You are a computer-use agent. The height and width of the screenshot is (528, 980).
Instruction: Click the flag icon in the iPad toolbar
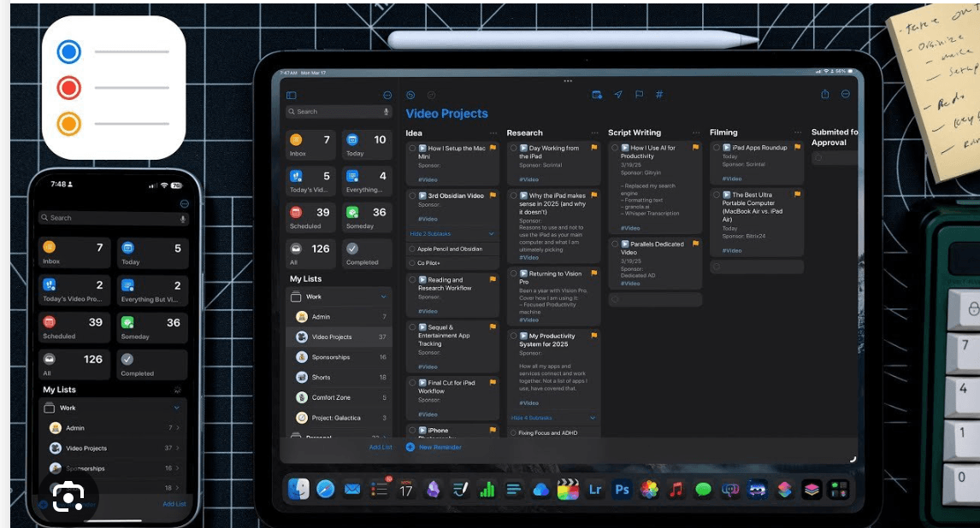(639, 95)
